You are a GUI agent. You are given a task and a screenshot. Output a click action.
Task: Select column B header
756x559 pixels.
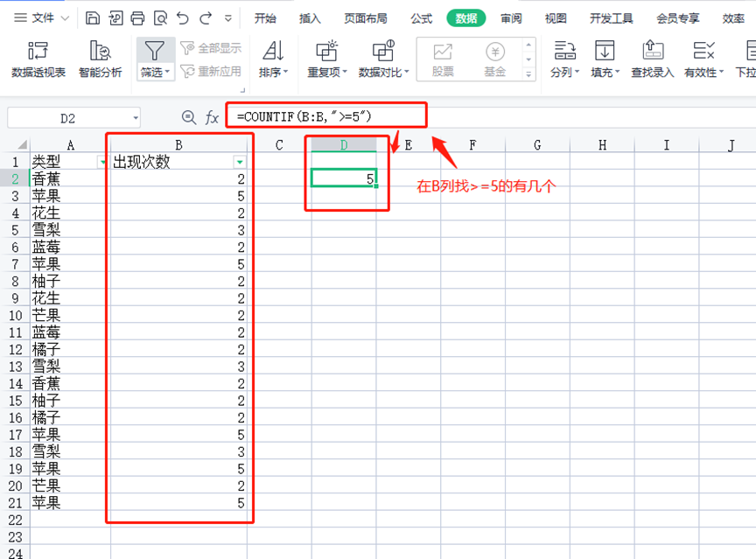[x=178, y=144]
